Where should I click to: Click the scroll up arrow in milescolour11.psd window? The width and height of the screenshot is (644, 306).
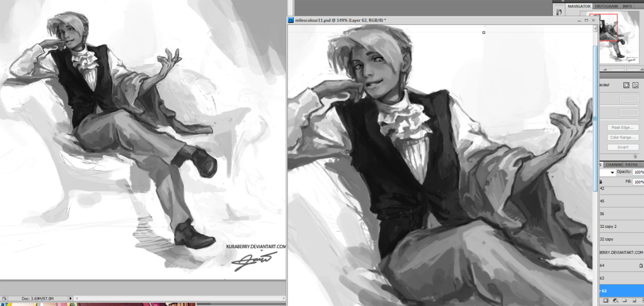(x=595, y=28)
